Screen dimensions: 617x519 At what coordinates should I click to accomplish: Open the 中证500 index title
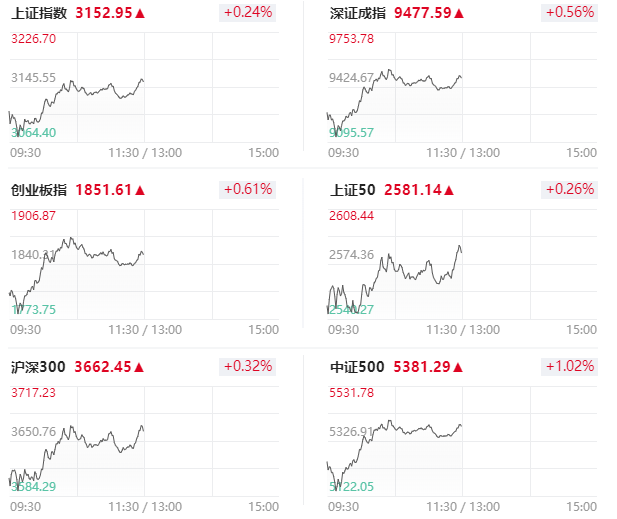pyautogui.click(x=357, y=367)
